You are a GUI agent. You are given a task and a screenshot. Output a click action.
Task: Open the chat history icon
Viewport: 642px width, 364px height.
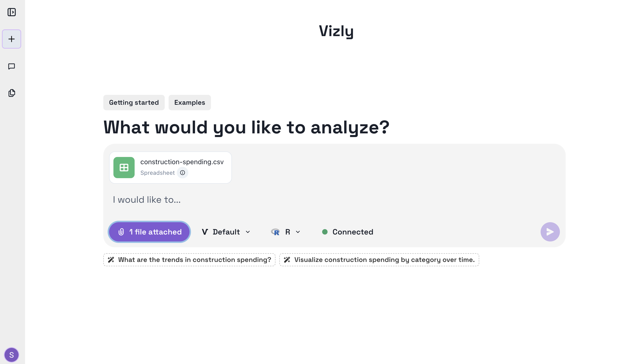click(12, 66)
